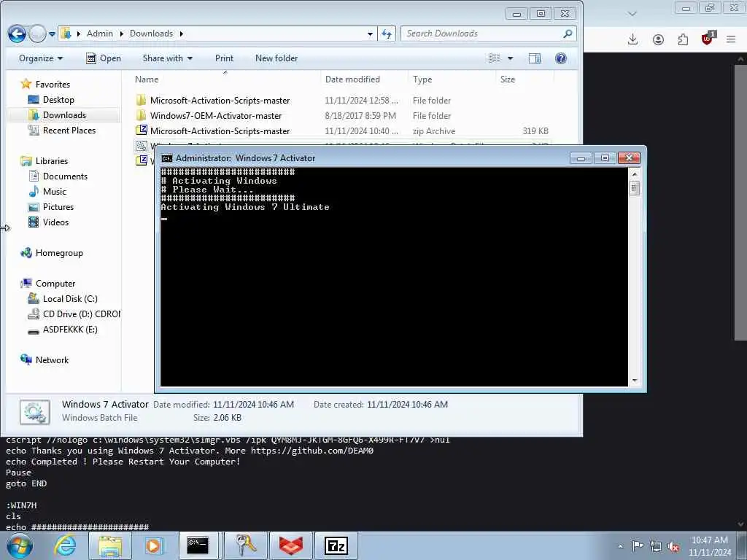Sort by Type column header

(422, 79)
